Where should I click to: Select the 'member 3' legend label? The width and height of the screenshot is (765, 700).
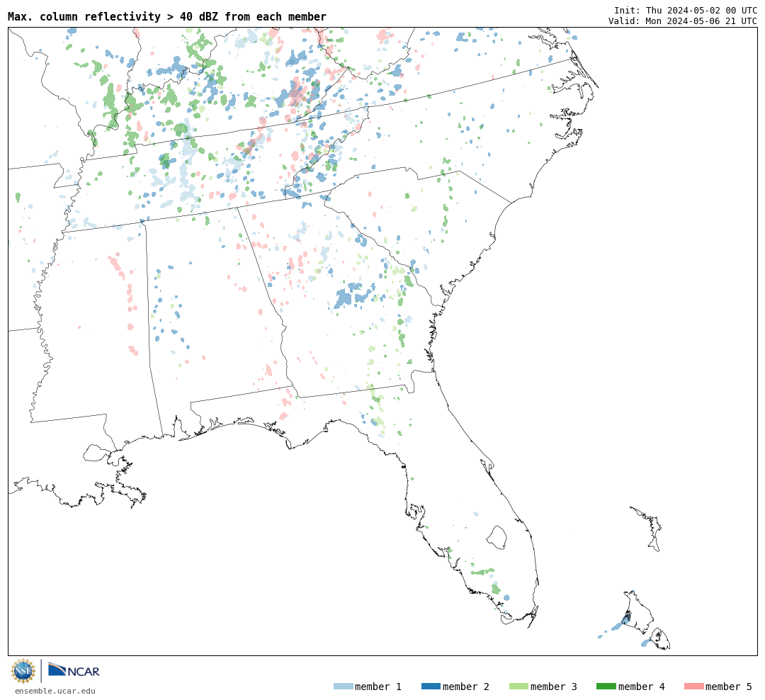click(554, 687)
